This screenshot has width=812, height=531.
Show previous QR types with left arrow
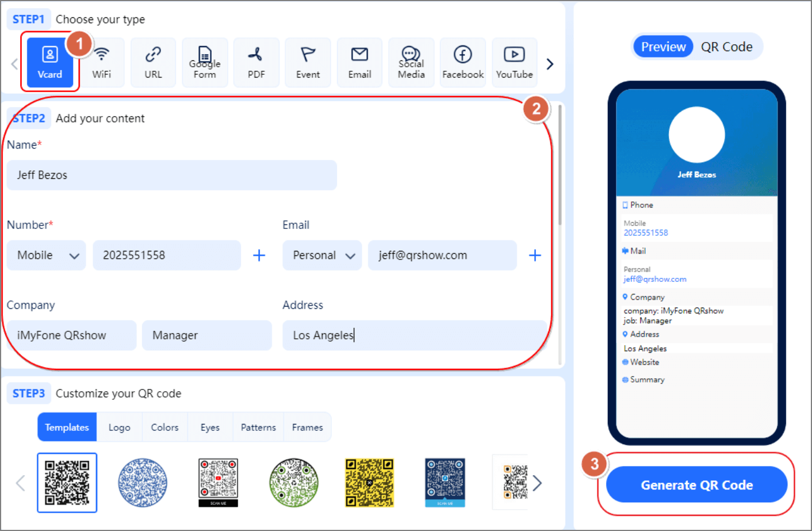pos(14,63)
